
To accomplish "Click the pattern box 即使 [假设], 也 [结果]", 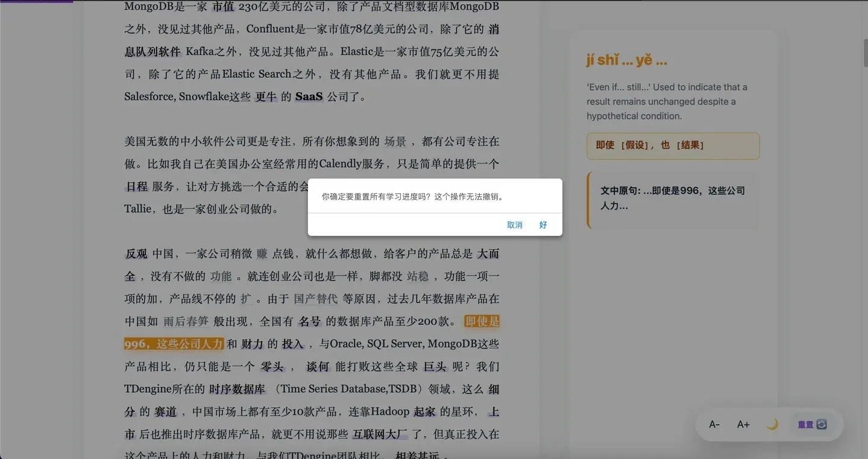I will tap(673, 146).
